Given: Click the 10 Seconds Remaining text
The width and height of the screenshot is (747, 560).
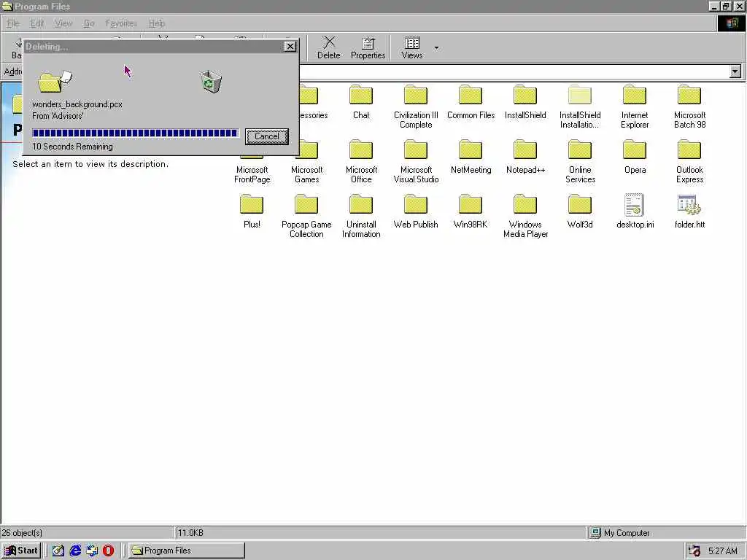Looking at the screenshot, I should (x=72, y=147).
